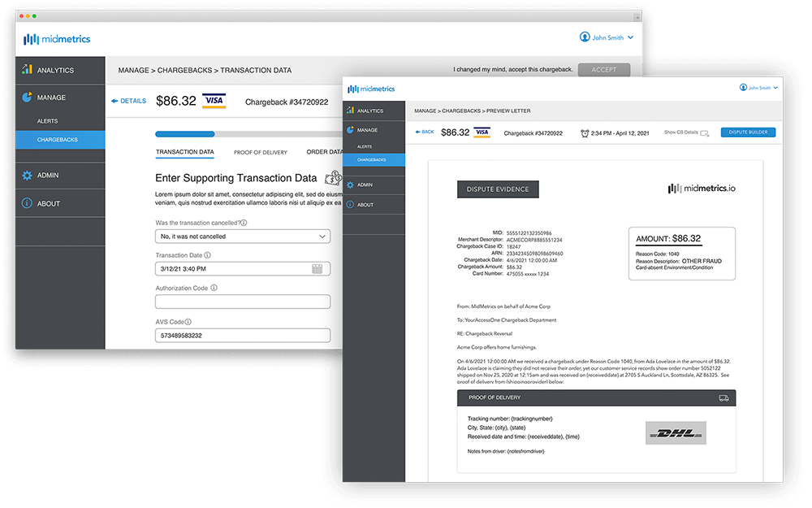Click Admin gear icon in back window sidebar
This screenshot has height=508, width=812.
27,176
